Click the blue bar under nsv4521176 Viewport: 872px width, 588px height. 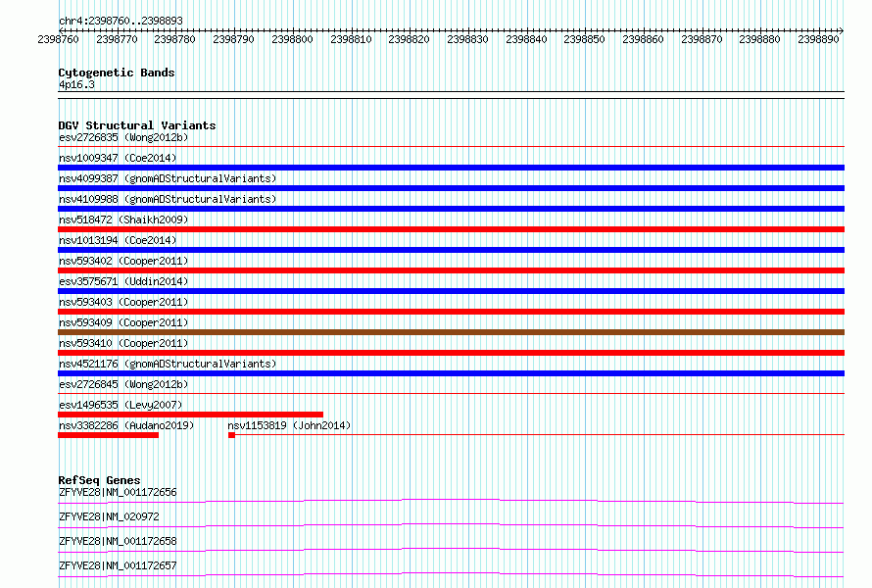click(x=451, y=373)
